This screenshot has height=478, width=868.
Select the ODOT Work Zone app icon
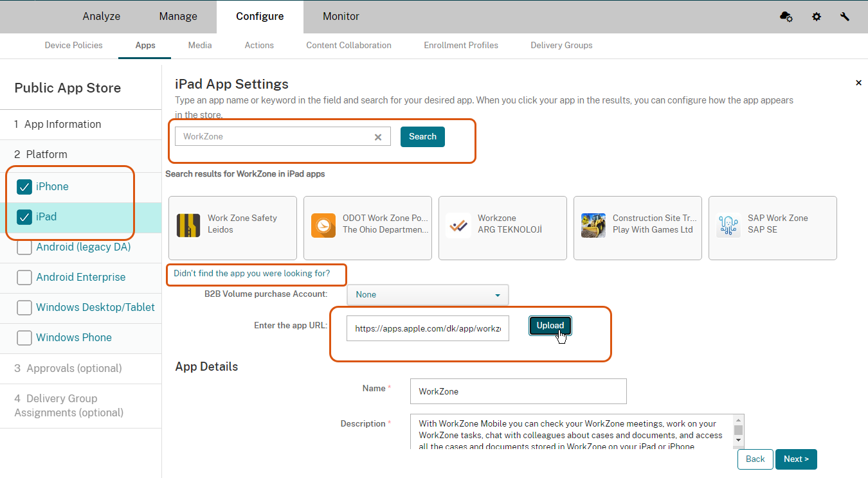(x=323, y=226)
